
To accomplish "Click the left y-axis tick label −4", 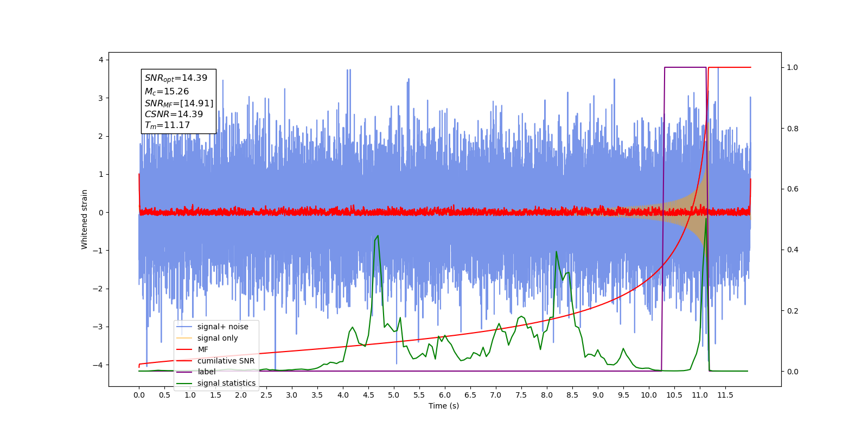I will tap(98, 365).
